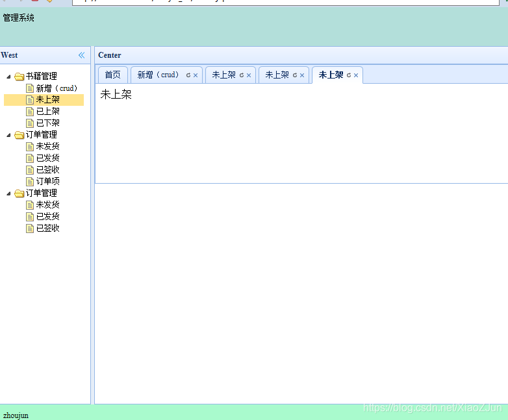Click the 管理系统 header text
This screenshot has width=508, height=420.
pos(18,18)
